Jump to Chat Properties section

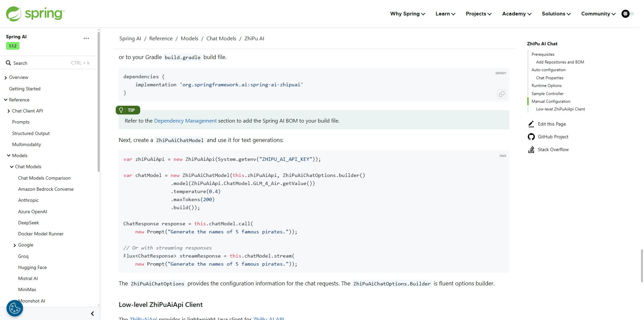pyautogui.click(x=550, y=78)
